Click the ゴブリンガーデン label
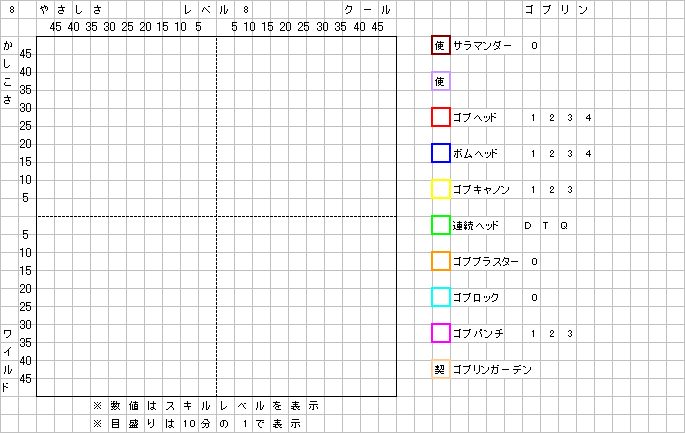 tap(492, 369)
